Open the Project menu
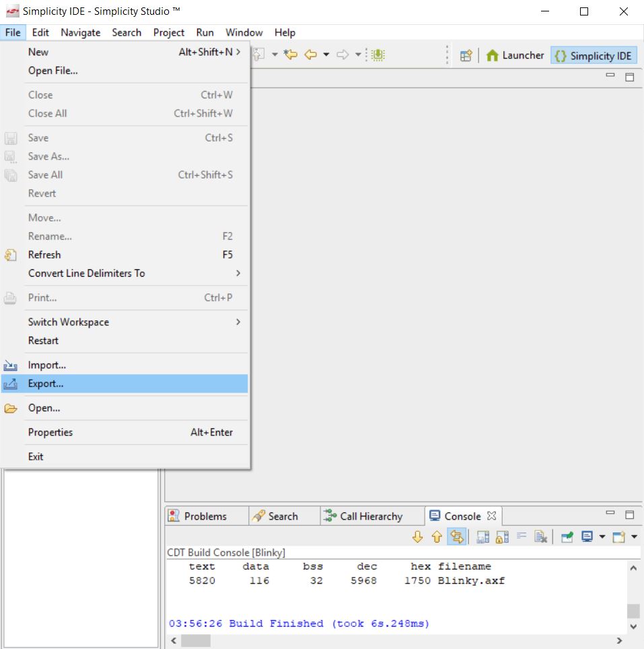 click(168, 32)
